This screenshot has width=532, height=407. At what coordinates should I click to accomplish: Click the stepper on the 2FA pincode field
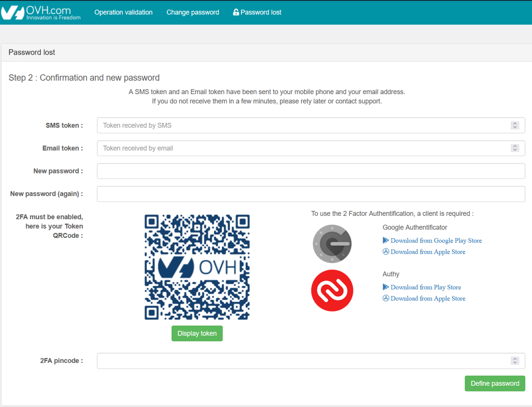click(515, 361)
